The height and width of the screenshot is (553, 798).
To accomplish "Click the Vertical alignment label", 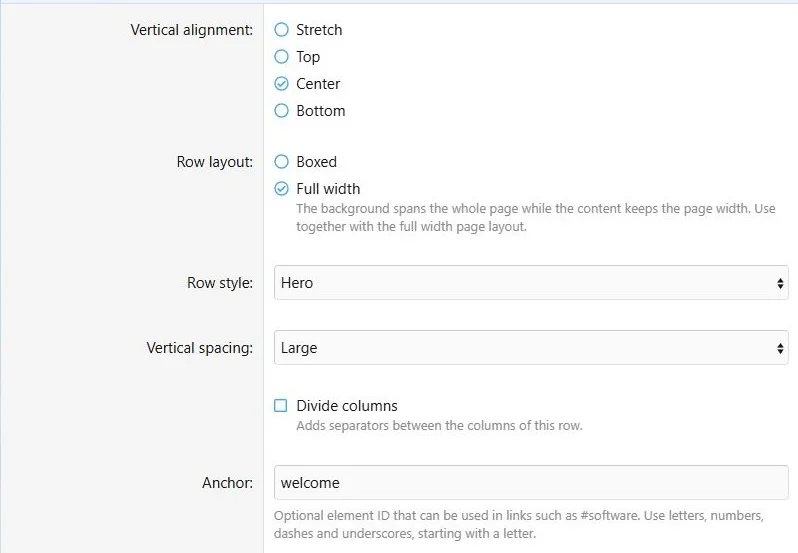I will (191, 30).
